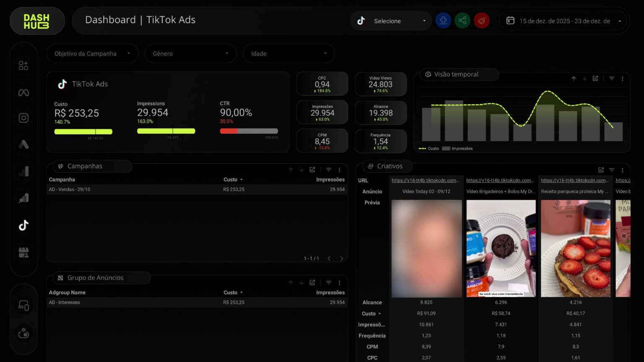Click the blue download button
Image resolution: width=644 pixels, height=362 pixels.
point(443,21)
